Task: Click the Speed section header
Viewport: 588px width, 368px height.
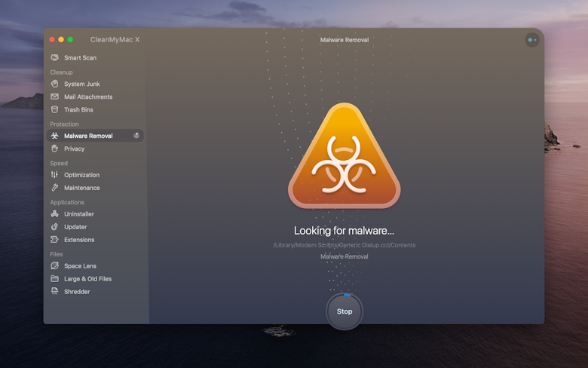Action: click(59, 163)
